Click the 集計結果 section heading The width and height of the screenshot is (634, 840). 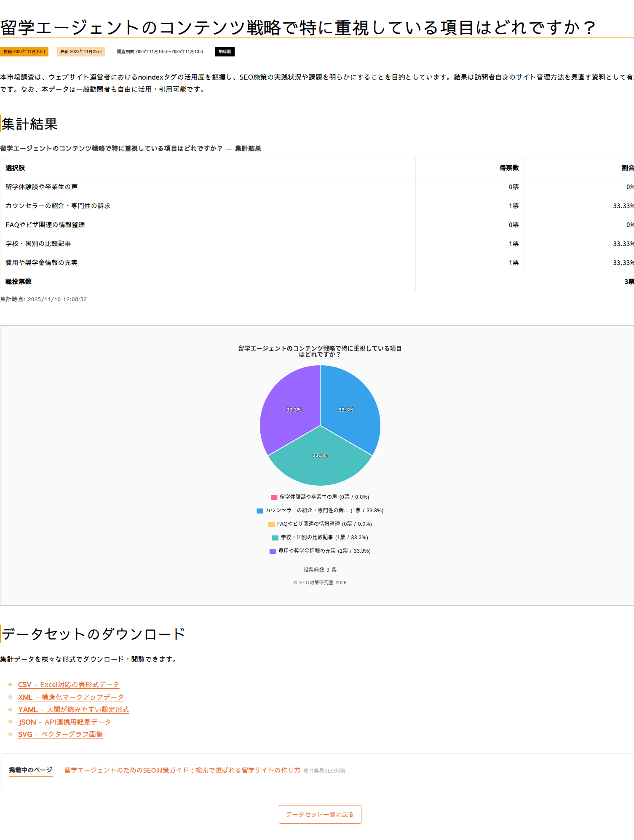(29, 124)
